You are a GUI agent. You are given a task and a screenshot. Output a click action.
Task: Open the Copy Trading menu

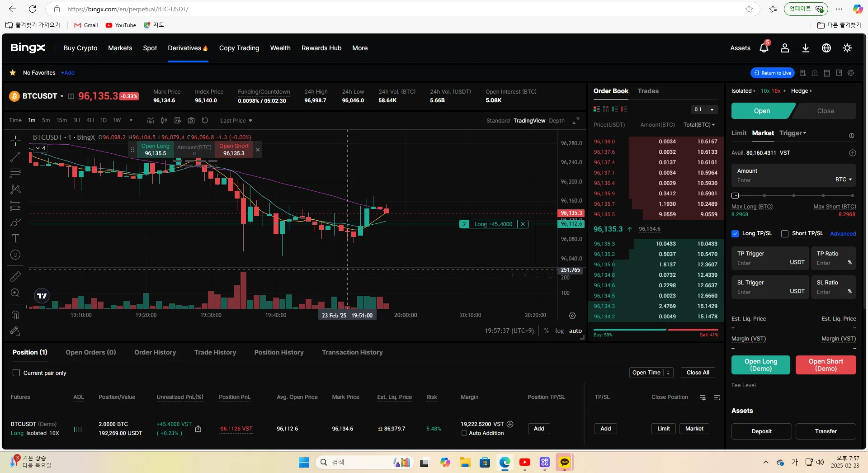point(239,48)
